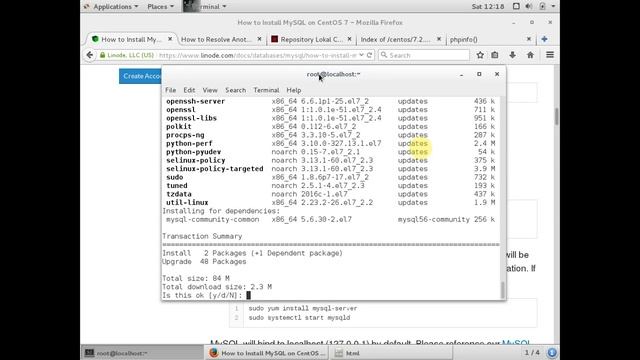Click the Firefox page scrollbar

(556, 117)
